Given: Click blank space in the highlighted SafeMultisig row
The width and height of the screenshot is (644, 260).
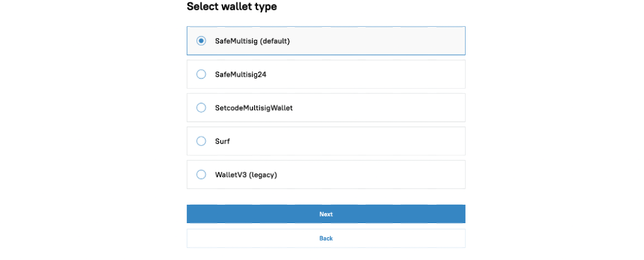Looking at the screenshot, I should coord(378,41).
